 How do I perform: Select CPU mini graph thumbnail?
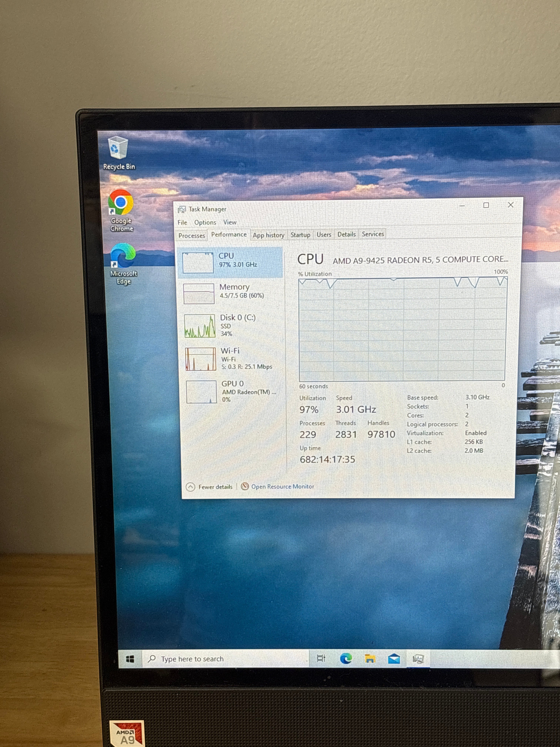coord(198,263)
